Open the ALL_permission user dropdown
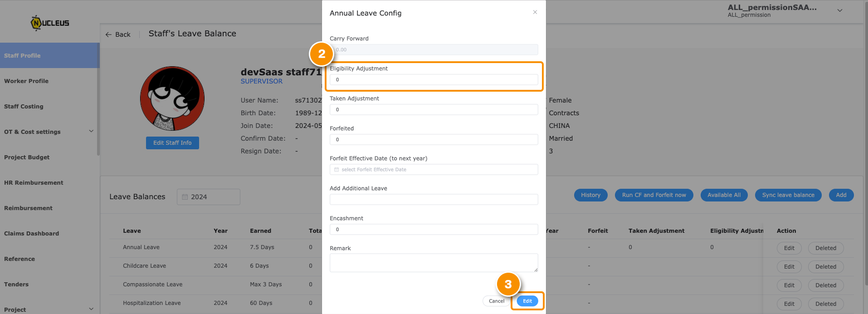 pos(840,10)
